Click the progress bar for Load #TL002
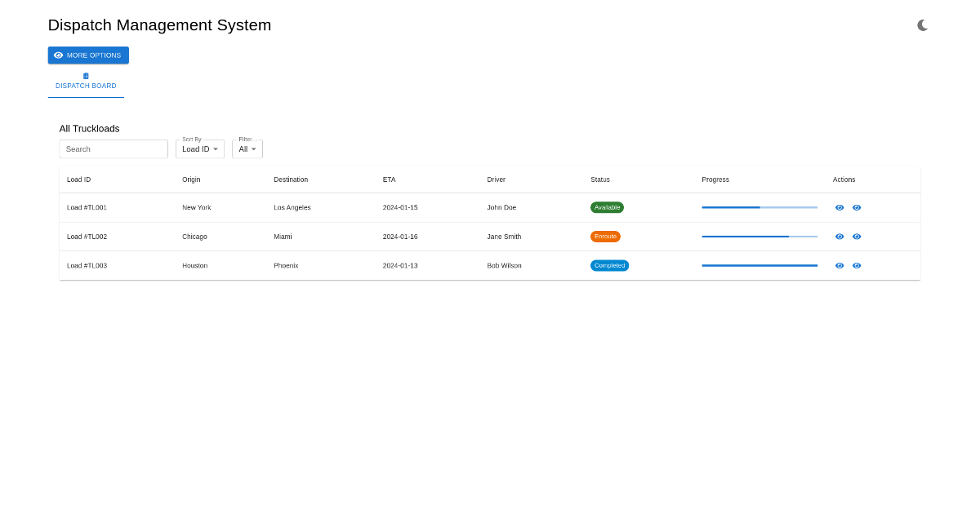Screen dimensions: 980x514 759,237
